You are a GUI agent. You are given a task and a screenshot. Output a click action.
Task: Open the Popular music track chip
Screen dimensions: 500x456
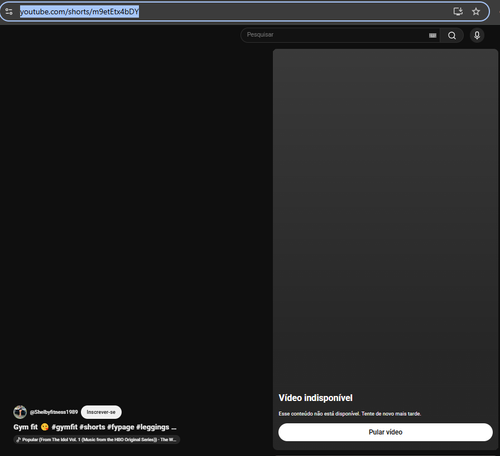[97, 440]
